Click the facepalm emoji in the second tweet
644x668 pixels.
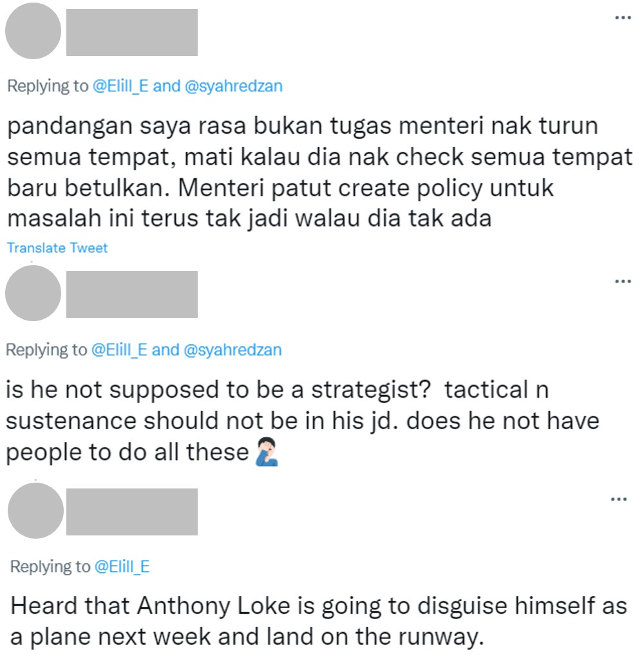tap(267, 452)
